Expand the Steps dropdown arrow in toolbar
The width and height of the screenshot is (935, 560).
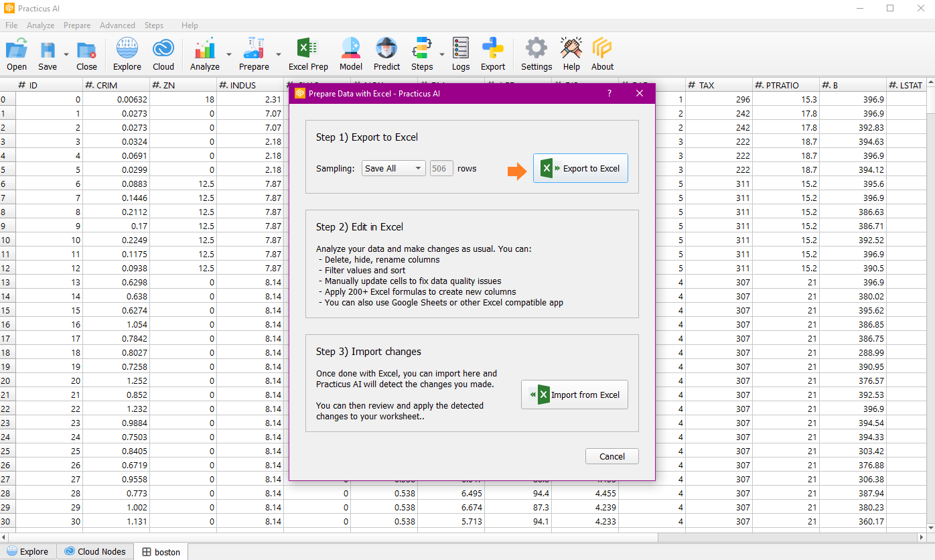point(441,54)
